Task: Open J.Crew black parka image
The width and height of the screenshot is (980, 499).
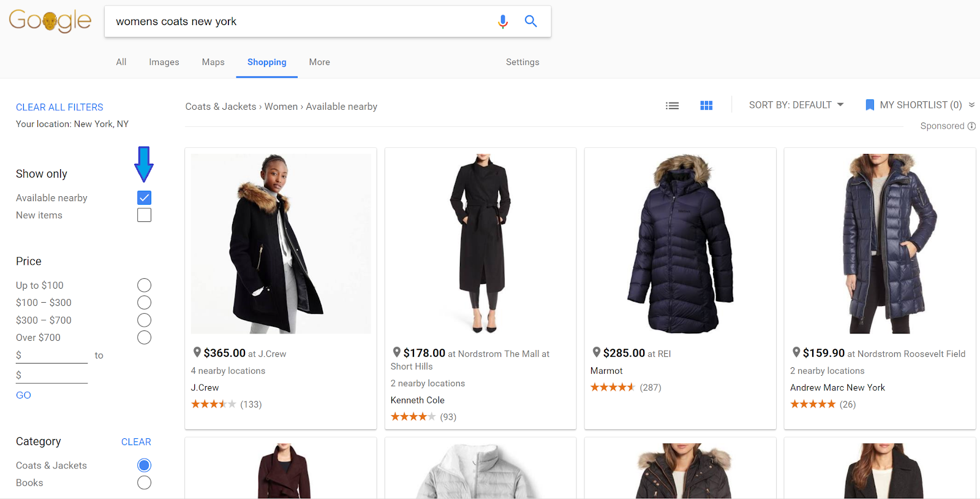Action: pos(281,243)
